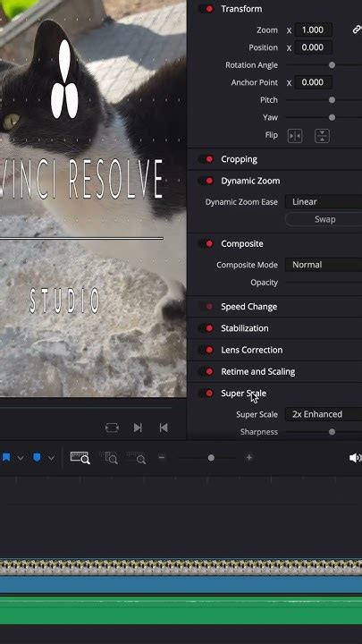Viewport: 362px width, 644px height.
Task: Click the timeline zoom in plus button
Action: click(x=248, y=457)
